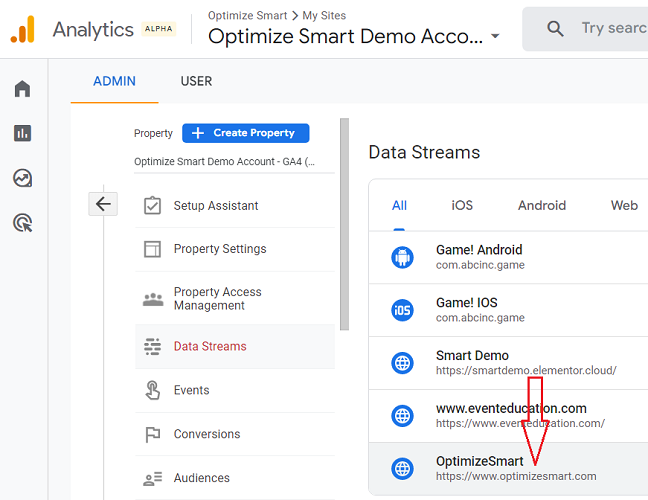The width and height of the screenshot is (648, 500).
Task: Open the Smart Demo data stream
Action: 508,363
